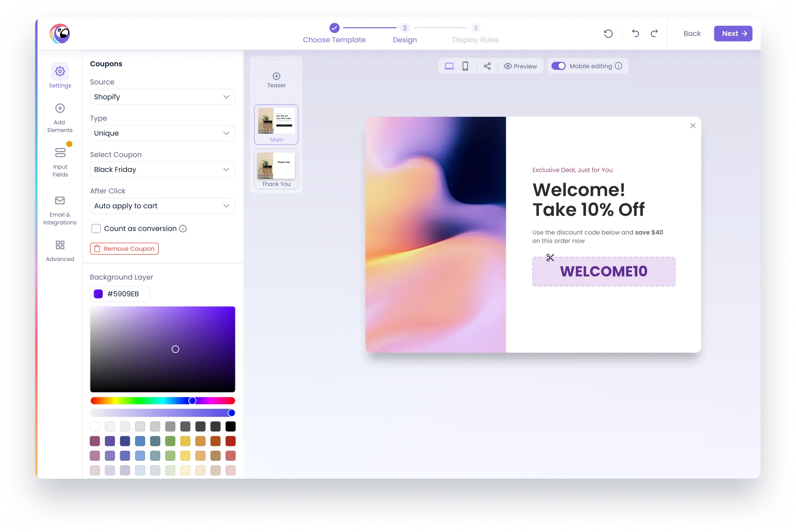Click the Preview eye button
This screenshot has width=796, height=532.
(521, 66)
